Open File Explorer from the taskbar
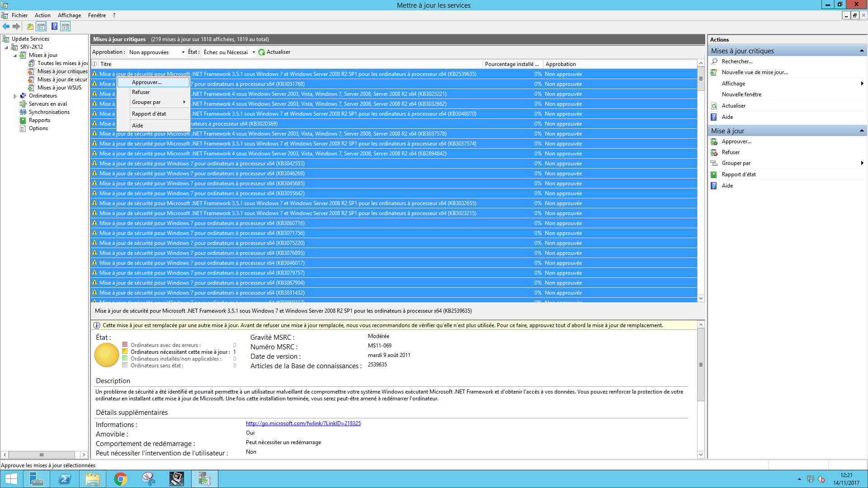This screenshot has height=488, width=868. coord(93,479)
